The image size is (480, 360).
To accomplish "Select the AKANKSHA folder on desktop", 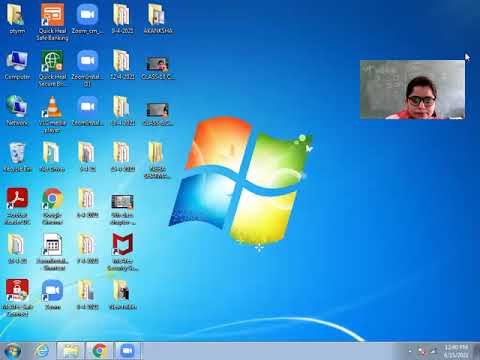I will pyautogui.click(x=158, y=19).
